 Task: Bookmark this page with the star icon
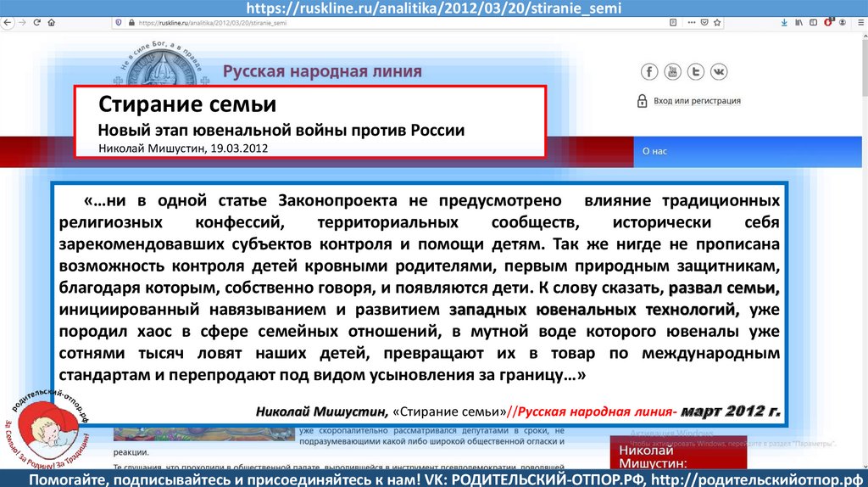coord(717,23)
